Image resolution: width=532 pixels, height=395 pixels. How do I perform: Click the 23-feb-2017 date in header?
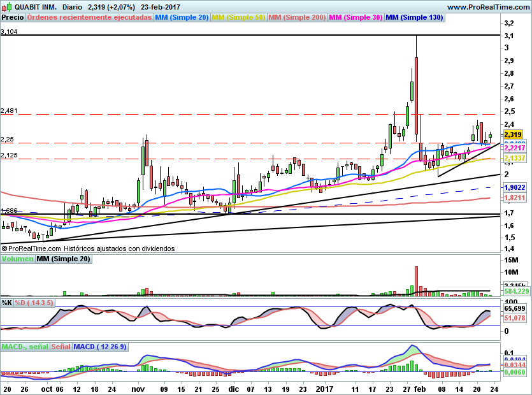(x=161, y=7)
